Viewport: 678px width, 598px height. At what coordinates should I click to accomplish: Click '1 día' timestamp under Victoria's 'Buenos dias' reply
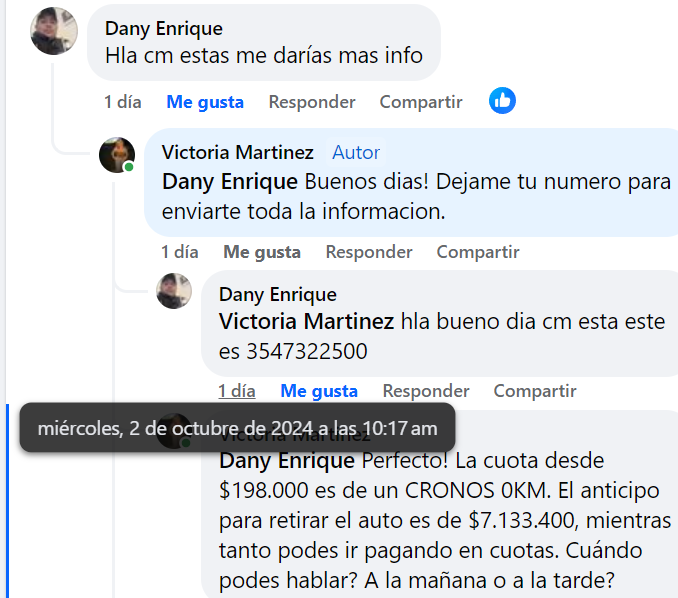point(180,252)
